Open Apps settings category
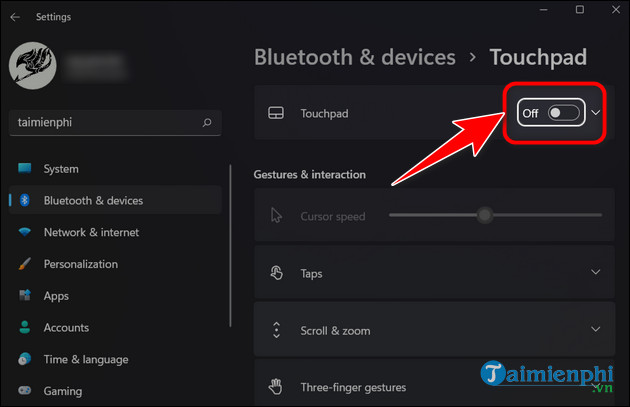This screenshot has height=407, width=630. coord(115,296)
